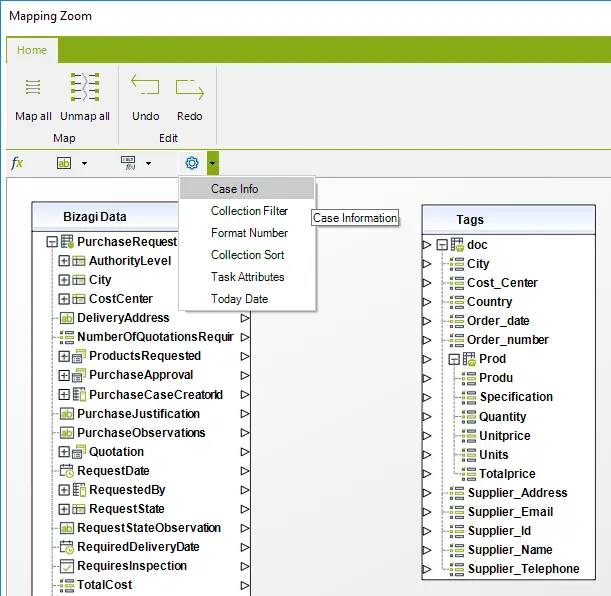Click the Bizagi Data panel header

click(105, 217)
